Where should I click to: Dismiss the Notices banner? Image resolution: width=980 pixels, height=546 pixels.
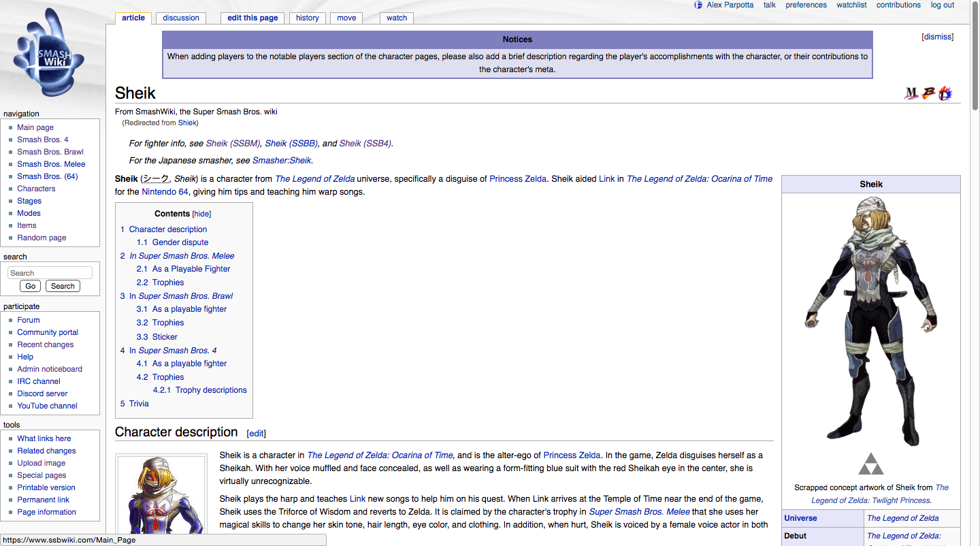[x=937, y=37]
